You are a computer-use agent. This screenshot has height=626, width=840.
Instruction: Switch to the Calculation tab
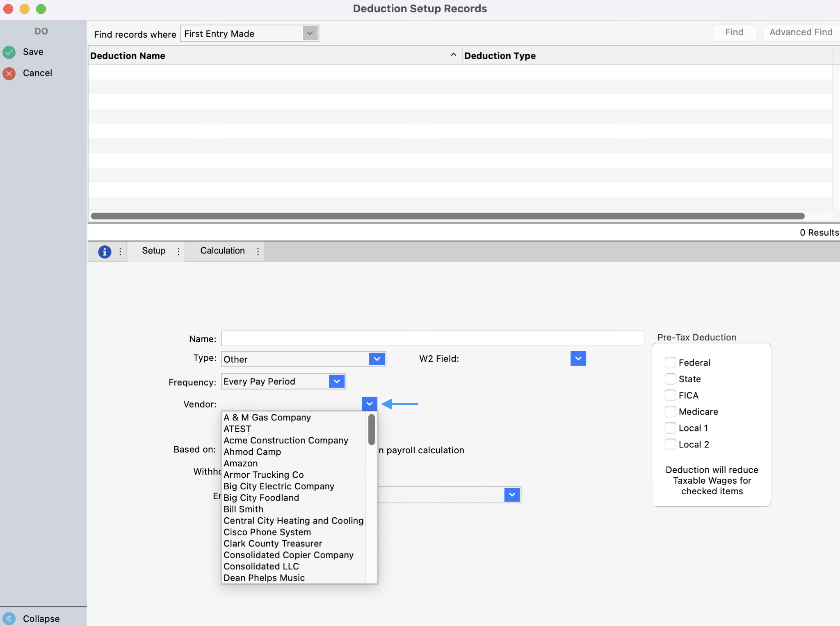[222, 251]
